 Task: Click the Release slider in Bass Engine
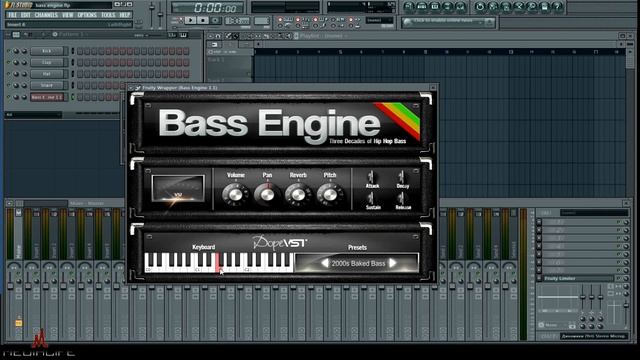click(402, 199)
